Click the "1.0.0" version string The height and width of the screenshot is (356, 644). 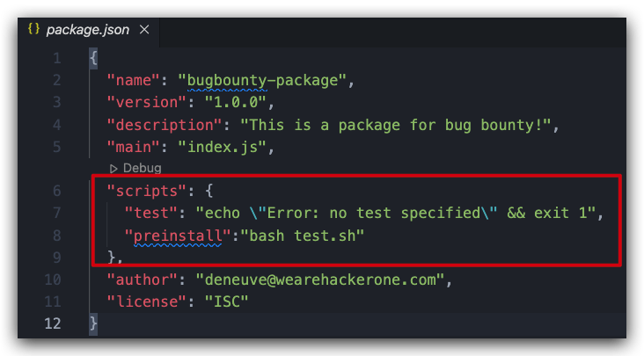236,103
